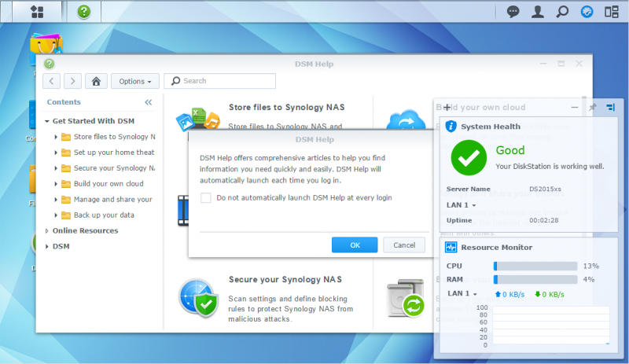Image resolution: width=629 pixels, height=364 pixels.
Task: Open the DSM Main Menu grid icon
Action: pos(37,12)
